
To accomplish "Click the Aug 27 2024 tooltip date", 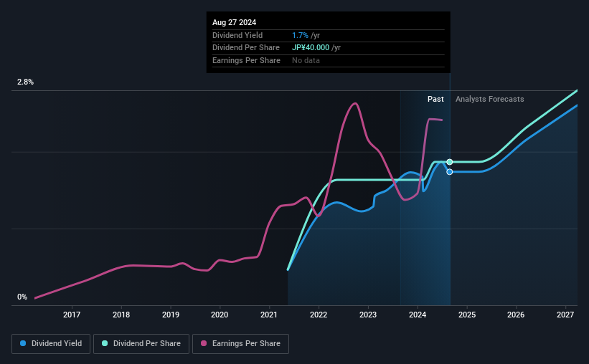I will pos(235,22).
